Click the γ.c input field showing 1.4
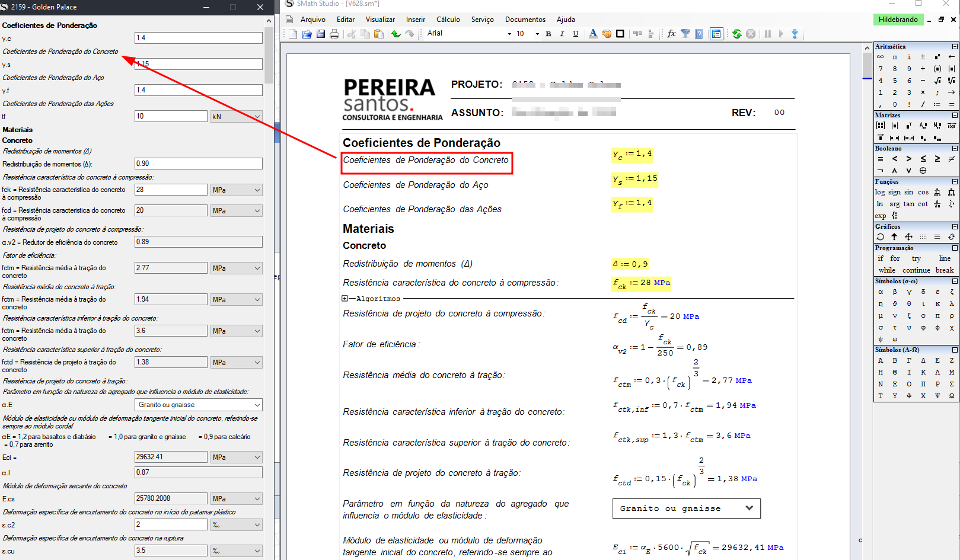 (198, 38)
